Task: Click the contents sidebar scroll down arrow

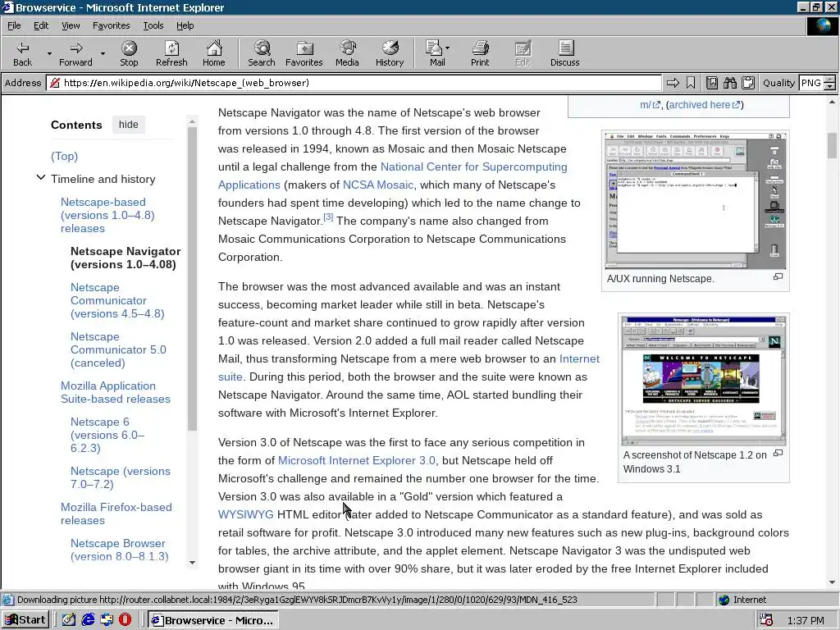Action: pyautogui.click(x=192, y=563)
